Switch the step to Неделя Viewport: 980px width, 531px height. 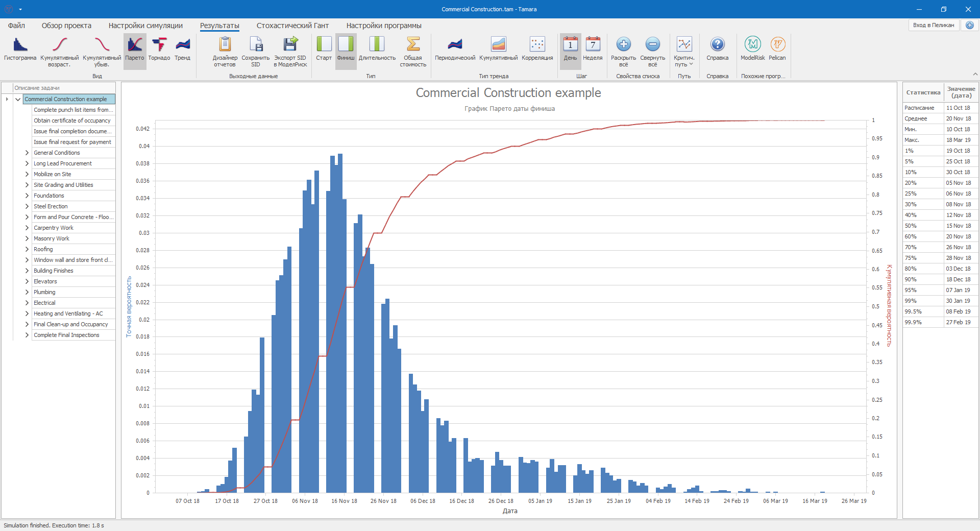(593, 50)
